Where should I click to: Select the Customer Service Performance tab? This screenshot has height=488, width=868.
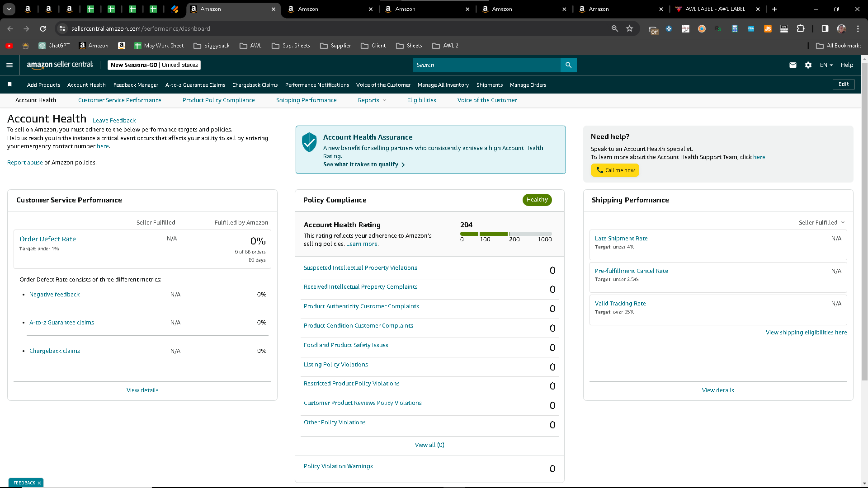tap(119, 100)
